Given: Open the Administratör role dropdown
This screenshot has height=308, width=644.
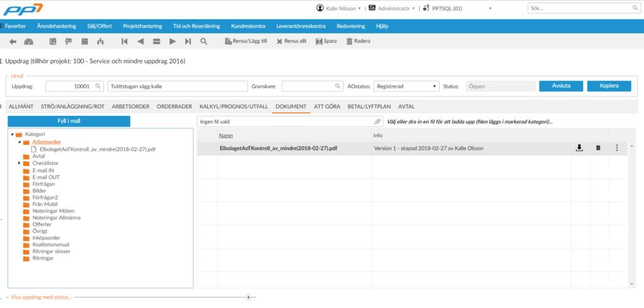Looking at the screenshot, I should click(392, 8).
